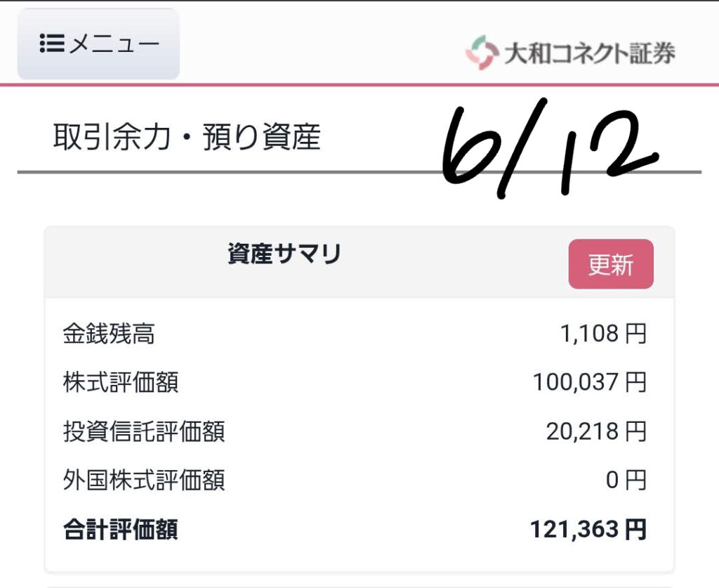Screen dimensions: 719x588
Task: Click the 121,363 円 total valuation
Action: click(x=588, y=530)
